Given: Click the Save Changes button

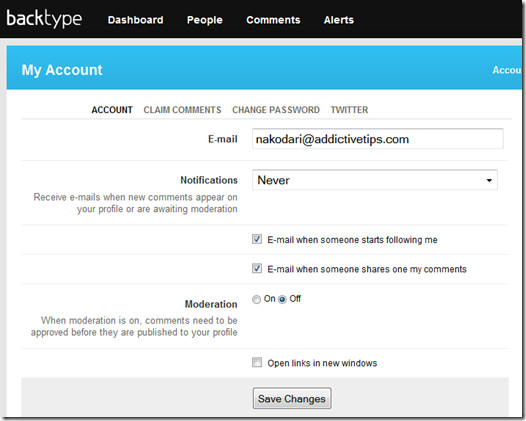Looking at the screenshot, I should [x=292, y=399].
